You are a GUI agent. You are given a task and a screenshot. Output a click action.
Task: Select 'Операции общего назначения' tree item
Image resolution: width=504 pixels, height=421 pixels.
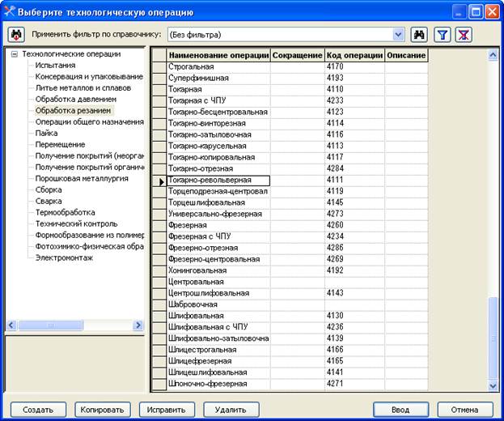point(89,122)
